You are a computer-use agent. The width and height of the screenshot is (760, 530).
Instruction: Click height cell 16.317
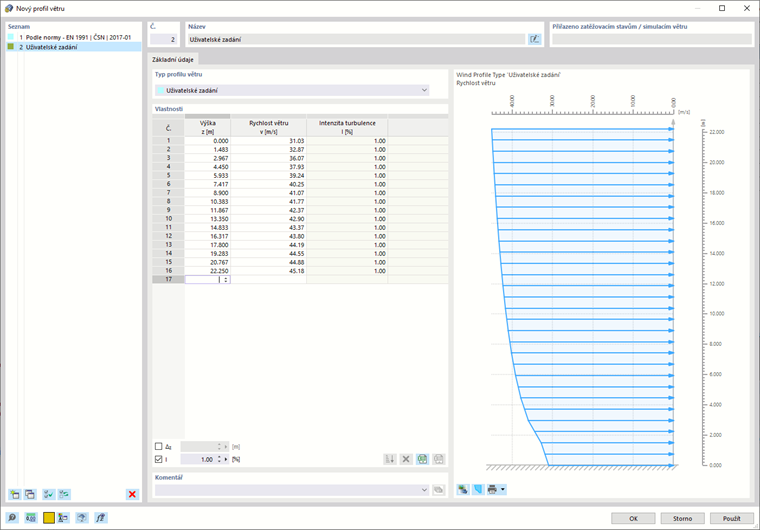click(x=207, y=236)
